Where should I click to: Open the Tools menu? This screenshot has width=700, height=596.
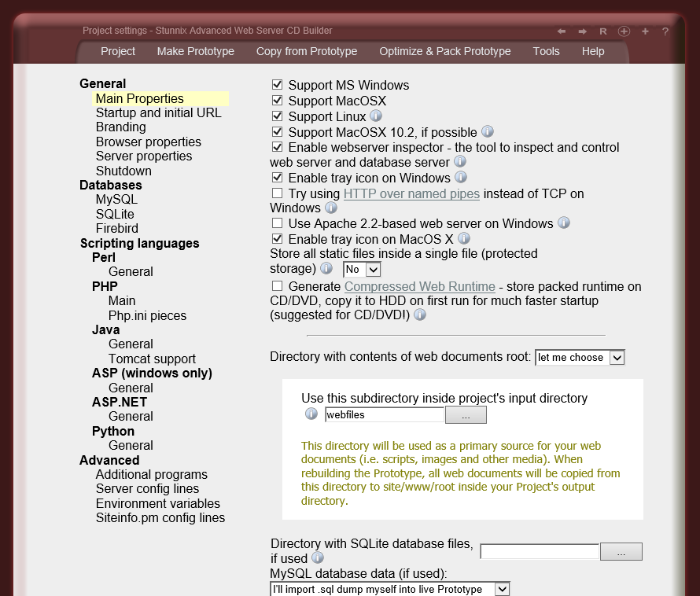(x=546, y=51)
